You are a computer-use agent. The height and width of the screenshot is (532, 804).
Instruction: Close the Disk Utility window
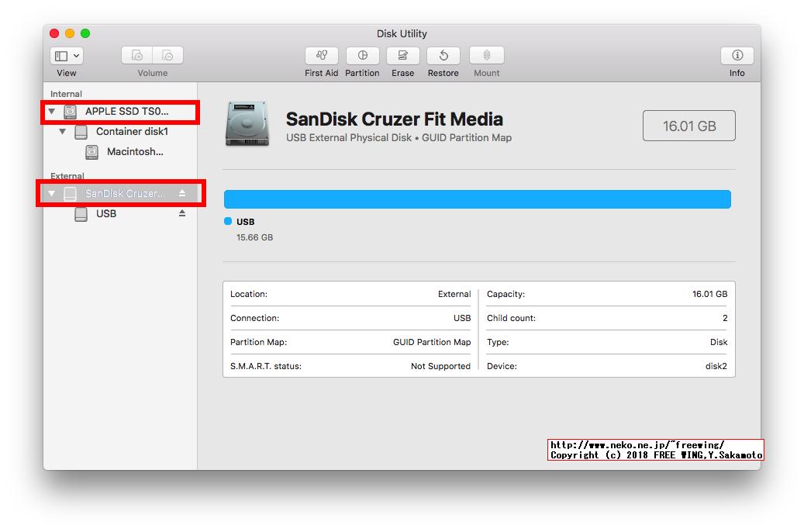[x=54, y=33]
